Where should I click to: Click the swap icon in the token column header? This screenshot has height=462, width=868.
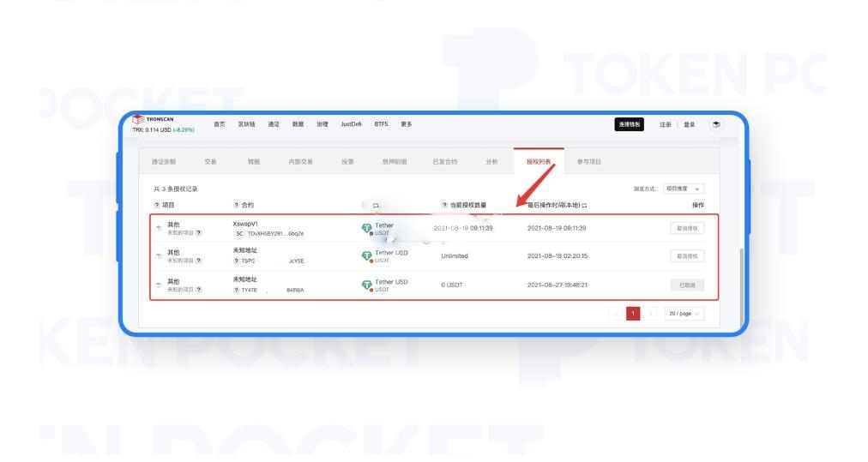(x=375, y=205)
